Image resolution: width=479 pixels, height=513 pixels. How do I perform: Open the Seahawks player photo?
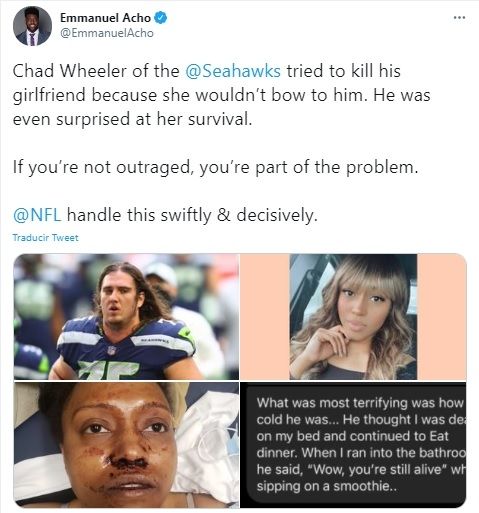pyautogui.click(x=126, y=317)
